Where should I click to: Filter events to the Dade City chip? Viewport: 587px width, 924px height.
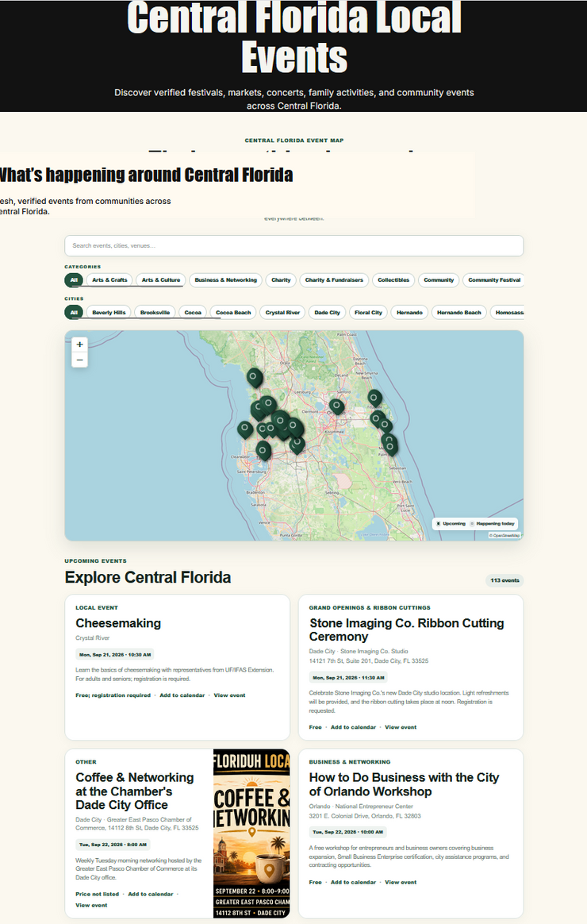327,312
